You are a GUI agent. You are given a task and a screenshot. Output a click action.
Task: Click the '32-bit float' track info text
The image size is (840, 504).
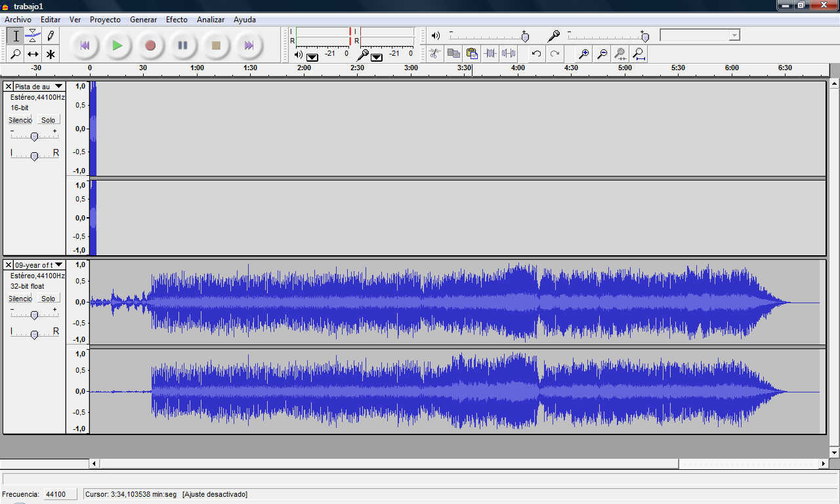pyautogui.click(x=28, y=286)
